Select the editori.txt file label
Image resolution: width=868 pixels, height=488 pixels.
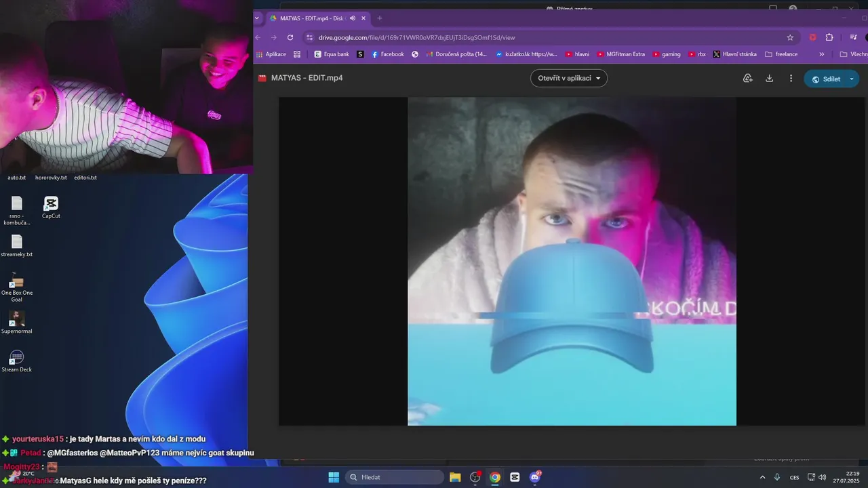(85, 178)
